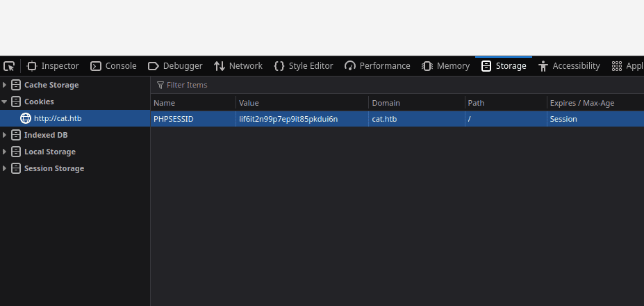Viewport: 644px width, 306px height.
Task: Click the Accessibility tab
Action: pos(569,66)
